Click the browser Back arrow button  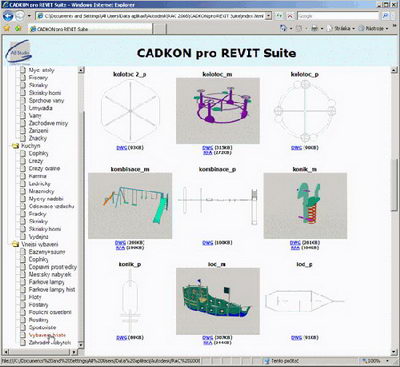[x=8, y=16]
